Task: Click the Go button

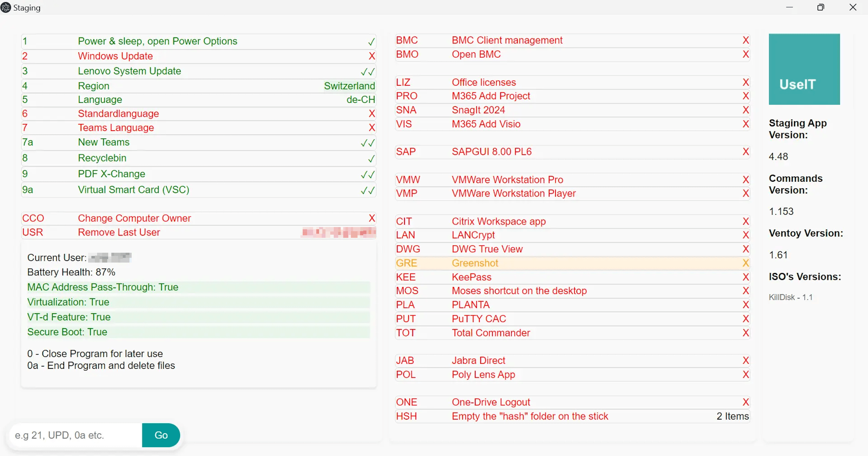Action: tap(161, 435)
